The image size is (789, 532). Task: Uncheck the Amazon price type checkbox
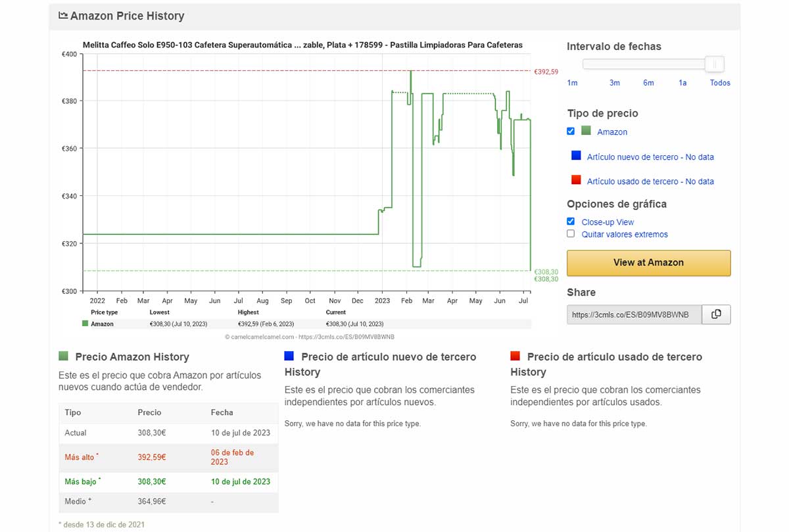[x=571, y=131]
